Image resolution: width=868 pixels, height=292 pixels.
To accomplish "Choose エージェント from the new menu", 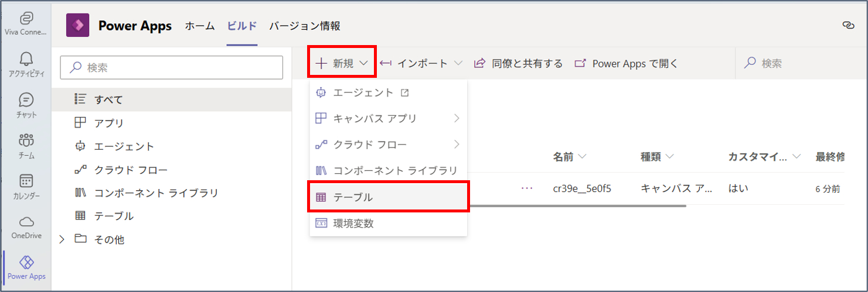I will [x=388, y=92].
